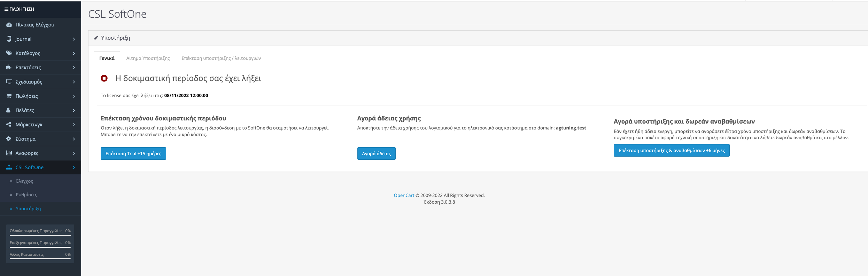Expand the Κατάλογος menu chevron
The height and width of the screenshot is (276, 868).
point(74,53)
